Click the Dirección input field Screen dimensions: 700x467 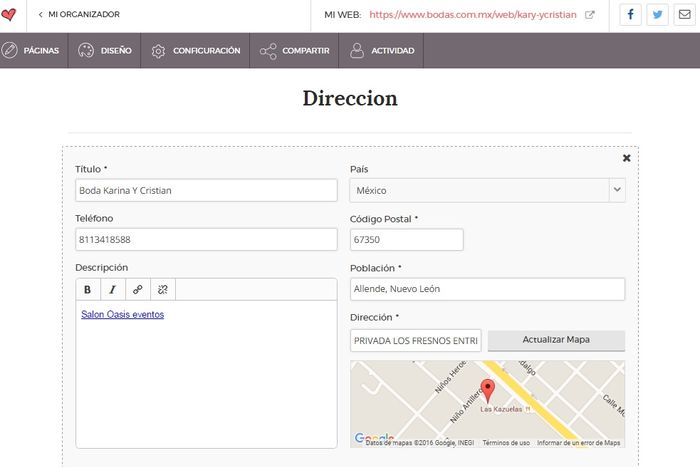point(416,341)
